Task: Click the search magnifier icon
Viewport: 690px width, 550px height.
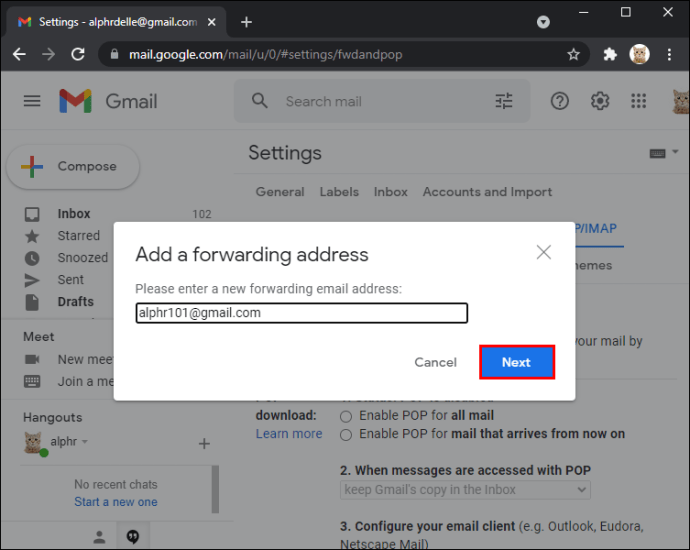Action: coord(260,101)
